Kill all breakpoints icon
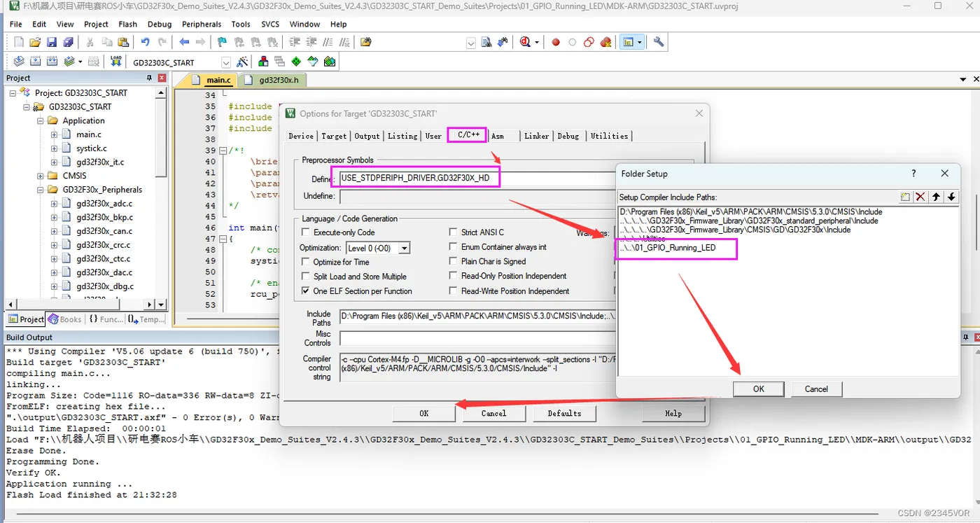The image size is (980, 523). click(606, 42)
